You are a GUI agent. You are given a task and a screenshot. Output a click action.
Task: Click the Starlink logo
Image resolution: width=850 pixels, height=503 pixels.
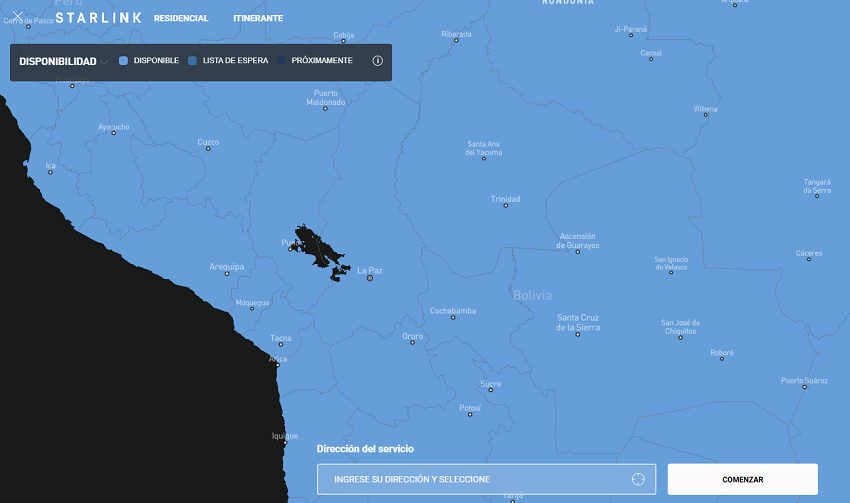98,18
